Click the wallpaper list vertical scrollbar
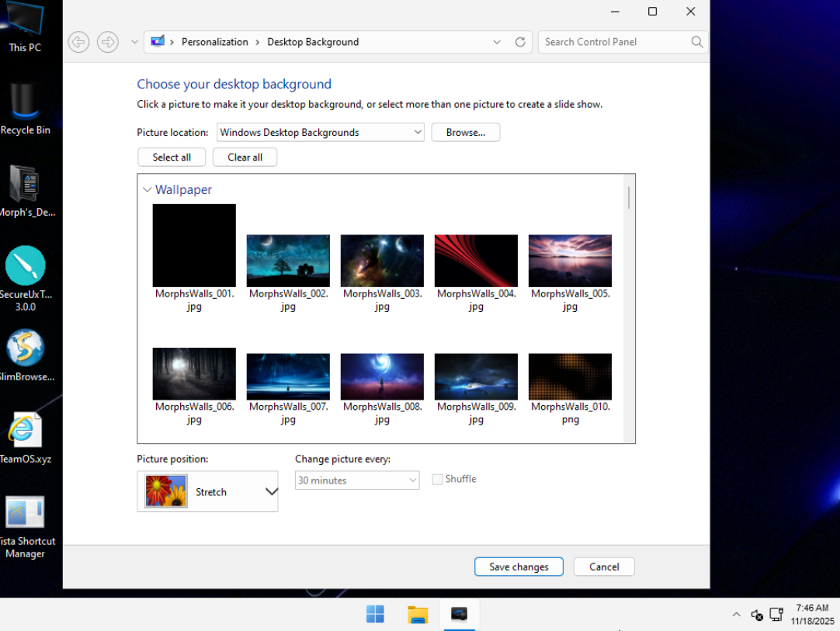Viewport: 840px width, 631px height. pyautogui.click(x=628, y=199)
